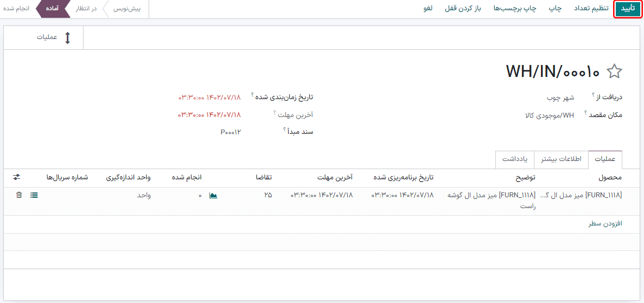
Task: Select the در انتظار status stage
Action: point(87,9)
